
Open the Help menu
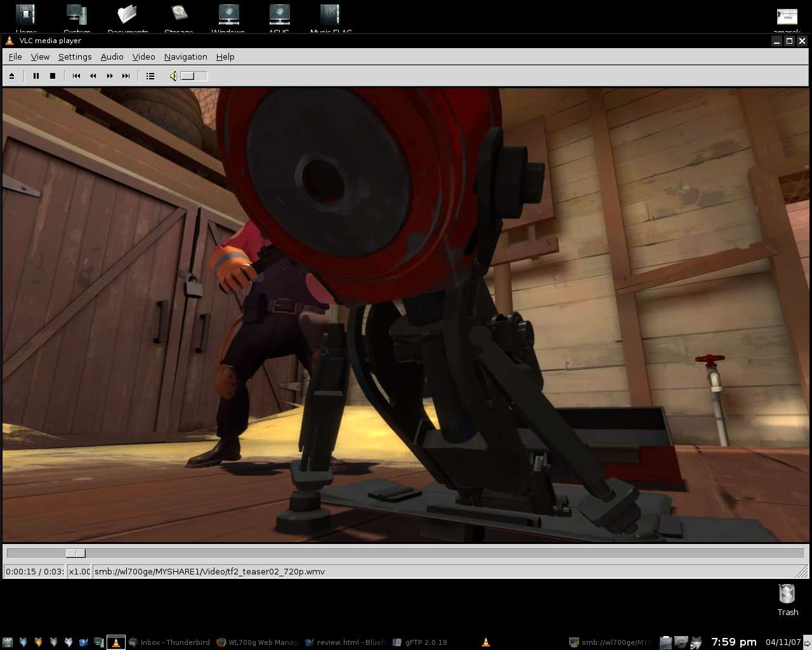click(x=225, y=57)
